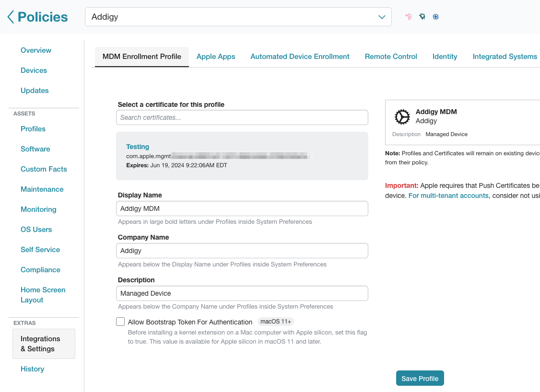Viewport: 540px width, 392px height.
Task: Click the 'Addigy MDM' title in the preview
Action: (436, 112)
